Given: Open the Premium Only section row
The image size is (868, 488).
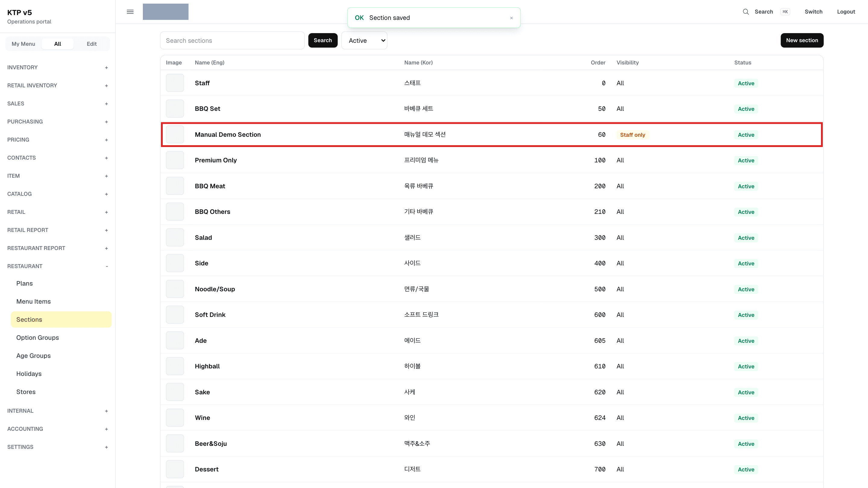Looking at the screenshot, I should pyautogui.click(x=492, y=160).
